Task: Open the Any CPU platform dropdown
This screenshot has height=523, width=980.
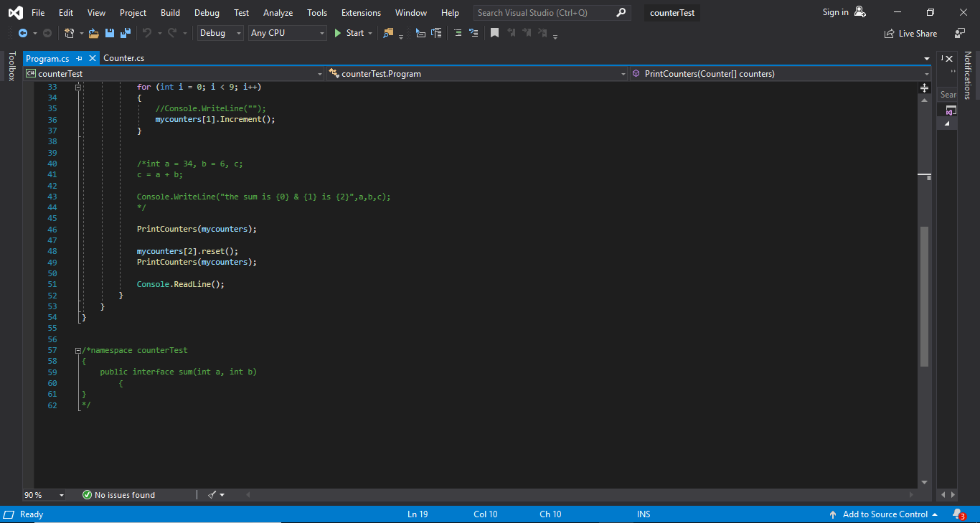Action: [287, 32]
